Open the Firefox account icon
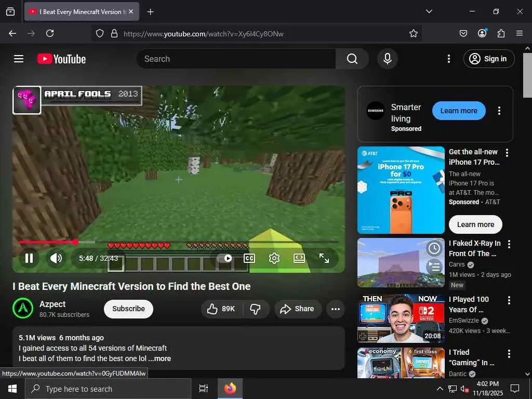Screen dimensions: 532x399 482,33
